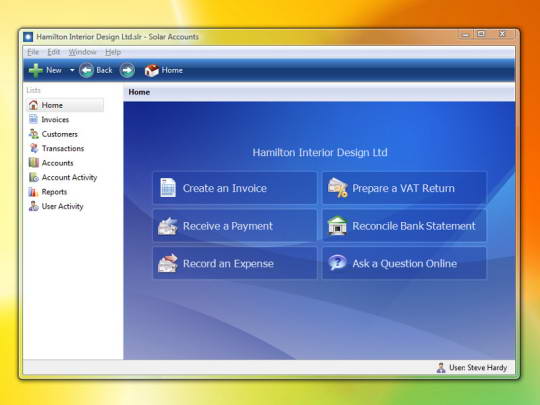
Task: Click the Home house icon in toolbar
Action: [152, 70]
